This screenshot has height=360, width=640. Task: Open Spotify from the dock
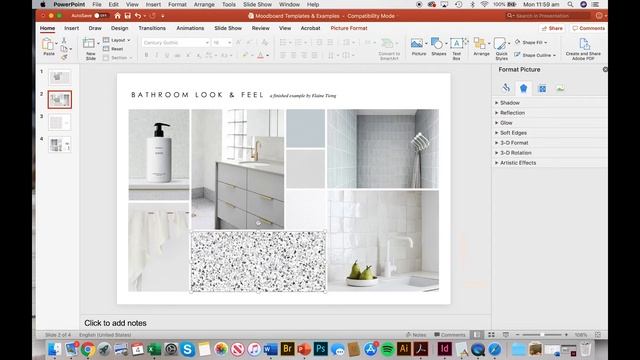(387, 349)
